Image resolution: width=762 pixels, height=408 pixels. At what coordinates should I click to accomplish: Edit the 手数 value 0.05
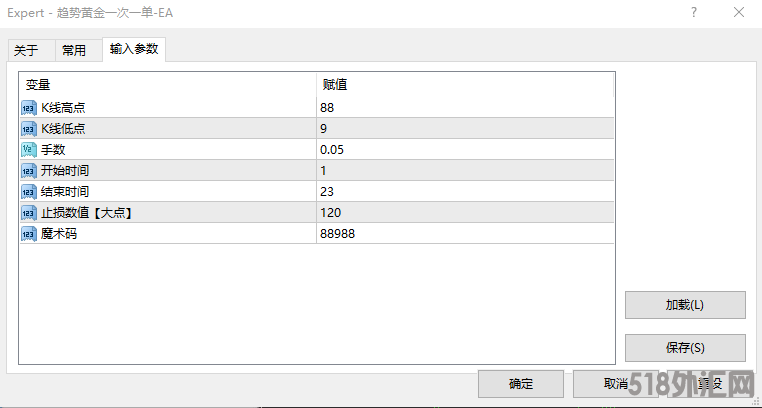point(465,150)
